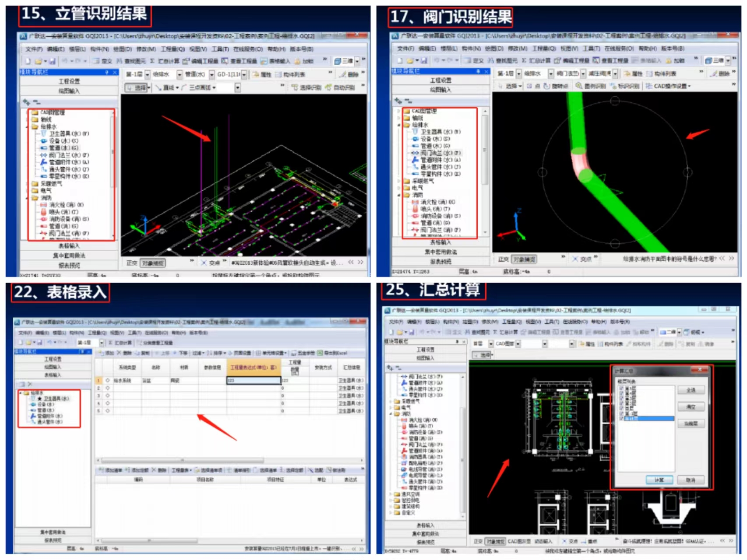The image size is (747, 560).
Task: Click 清空 in the 计算汇总 dialog
Action: point(691,407)
